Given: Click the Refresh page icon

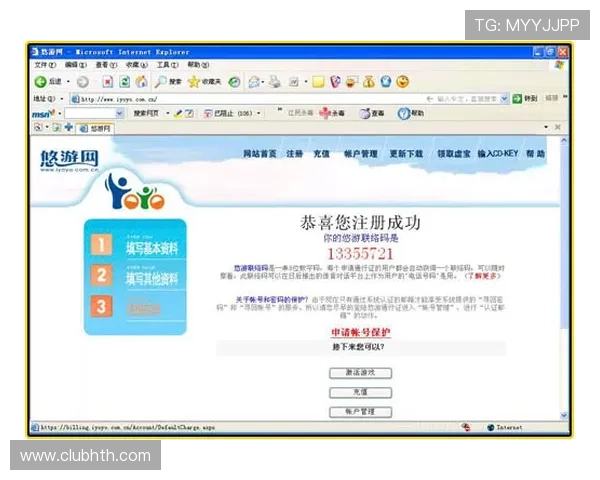Looking at the screenshot, I should pos(125,82).
